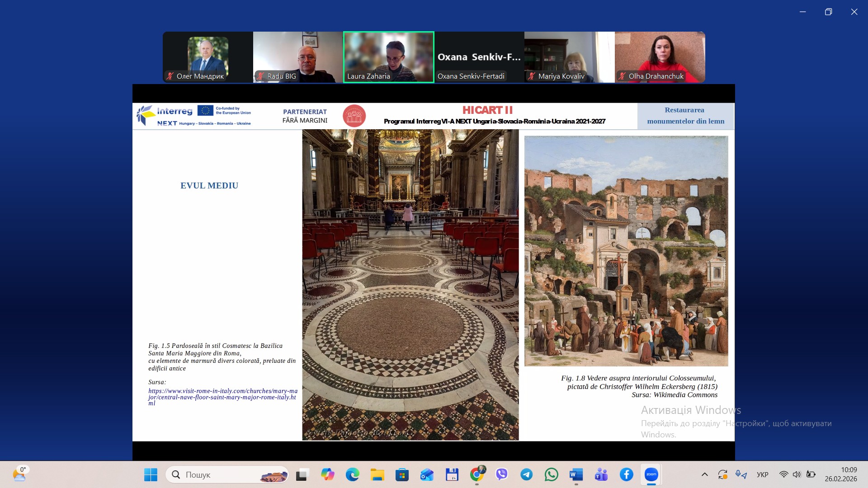Select Laura Zaharia's video thumbnail
This screenshot has height=488, width=868.
click(388, 57)
